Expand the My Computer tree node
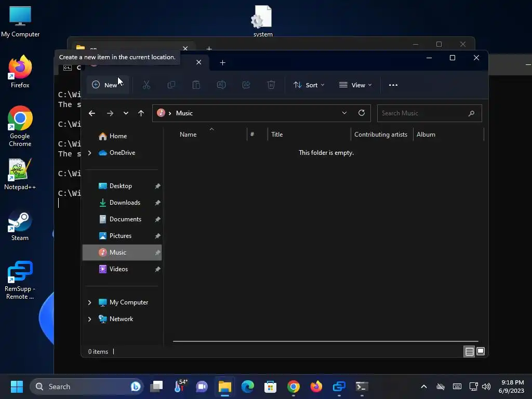The height and width of the screenshot is (399, 532). coord(90,303)
